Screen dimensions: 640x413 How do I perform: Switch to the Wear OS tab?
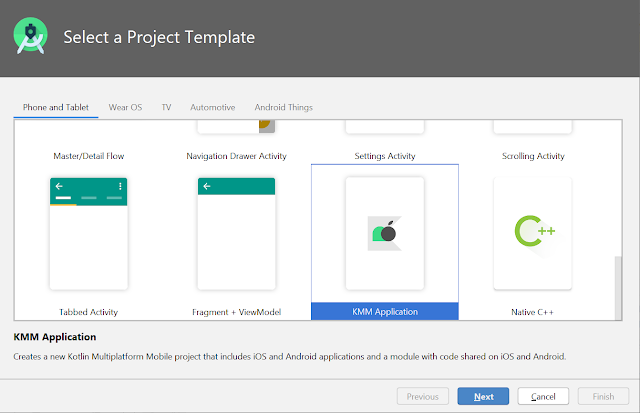(x=125, y=107)
